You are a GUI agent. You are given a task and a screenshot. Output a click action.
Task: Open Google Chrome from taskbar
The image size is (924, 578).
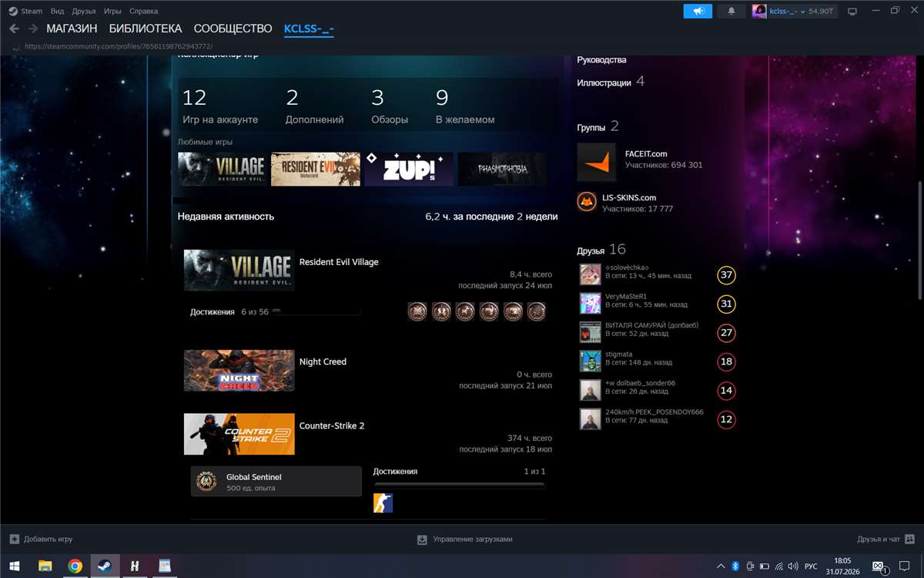(x=75, y=566)
